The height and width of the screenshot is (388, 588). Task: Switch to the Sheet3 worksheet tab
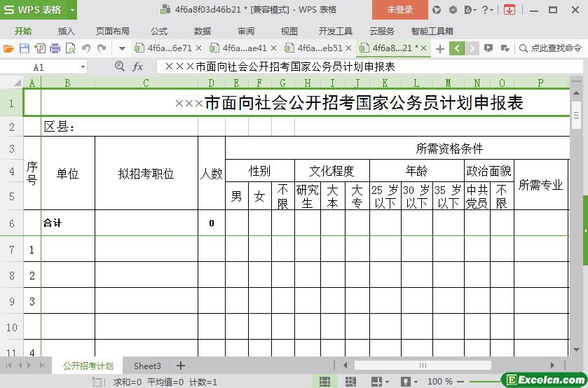coord(147,366)
